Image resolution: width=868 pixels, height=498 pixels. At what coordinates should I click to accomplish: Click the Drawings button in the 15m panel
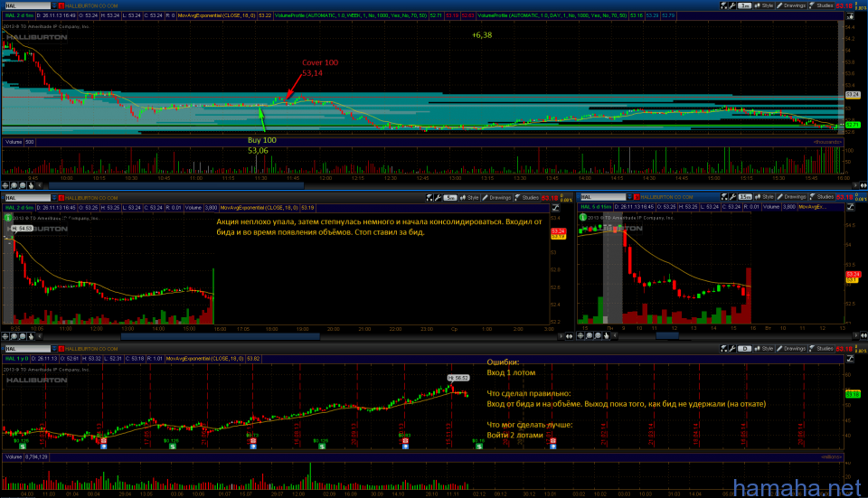792,197
